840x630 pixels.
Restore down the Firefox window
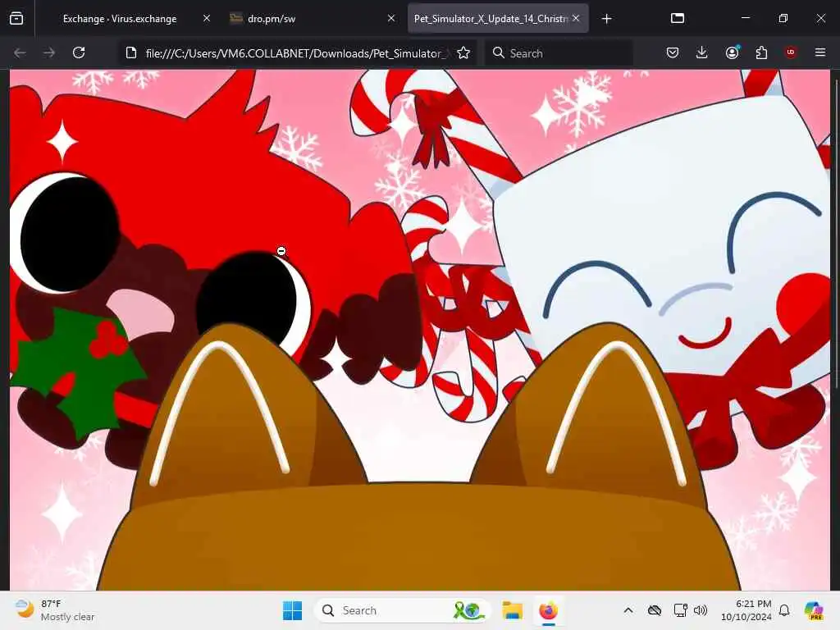(x=783, y=18)
